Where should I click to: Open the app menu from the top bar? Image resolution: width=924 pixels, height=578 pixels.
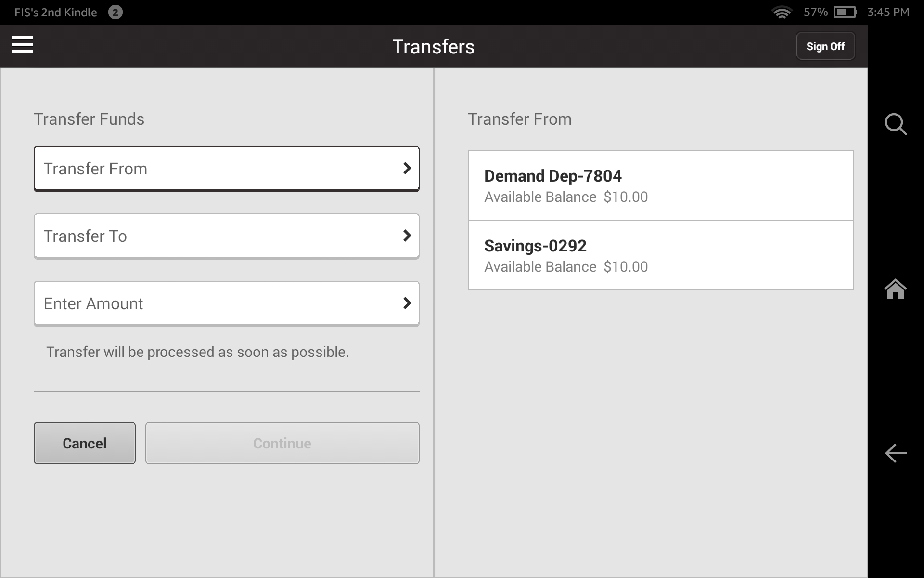[22, 45]
